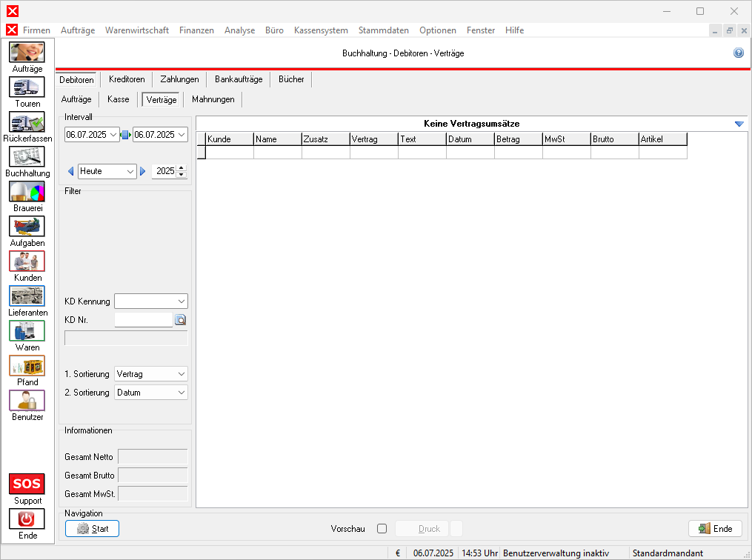
Task: Enable the Vorschau checkbox
Action: (382, 529)
